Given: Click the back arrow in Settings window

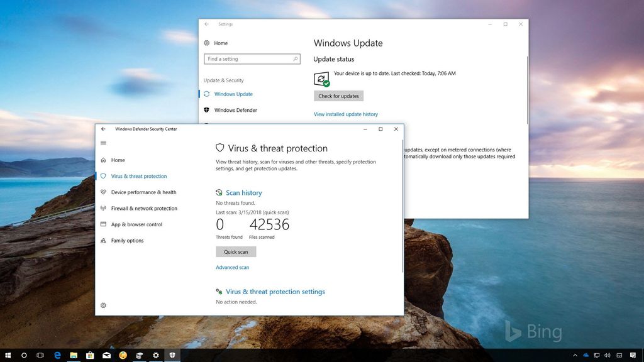Looking at the screenshot, I should click(206, 24).
